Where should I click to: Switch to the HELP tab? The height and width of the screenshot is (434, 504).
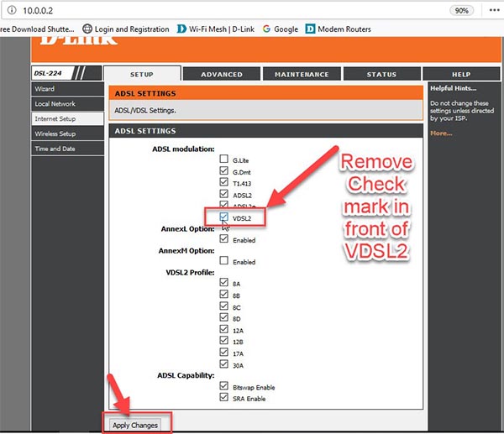tap(461, 74)
